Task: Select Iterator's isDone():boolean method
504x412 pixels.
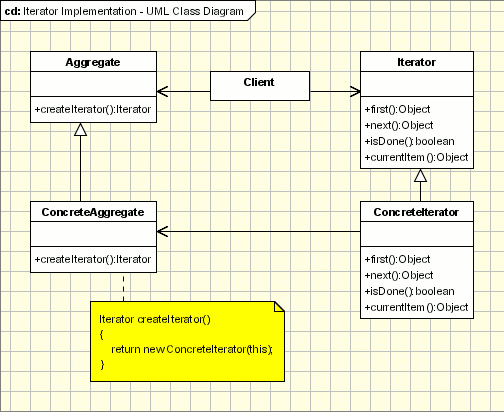Action: click(410, 141)
